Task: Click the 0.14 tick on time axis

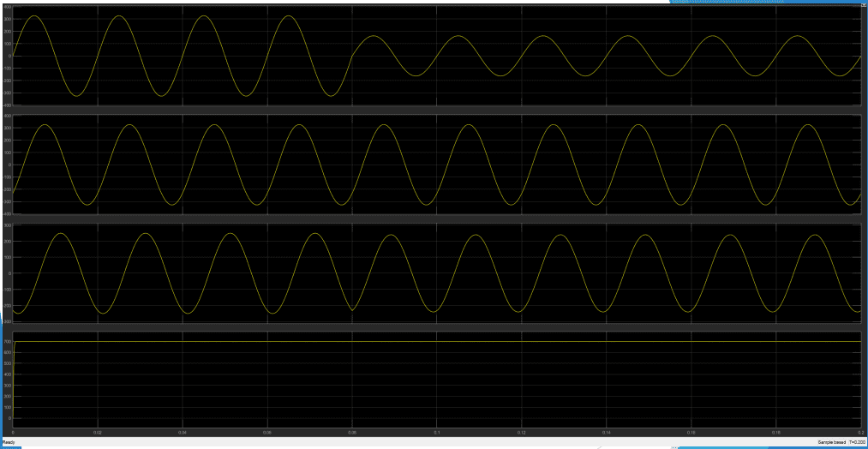Action: [606, 434]
